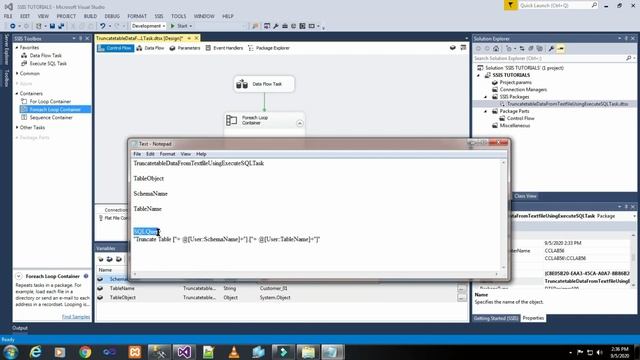Image resolution: width=640 pixels, height=360 pixels.
Task: Click the Save All icon in the toolbar
Action: click(x=61, y=26)
